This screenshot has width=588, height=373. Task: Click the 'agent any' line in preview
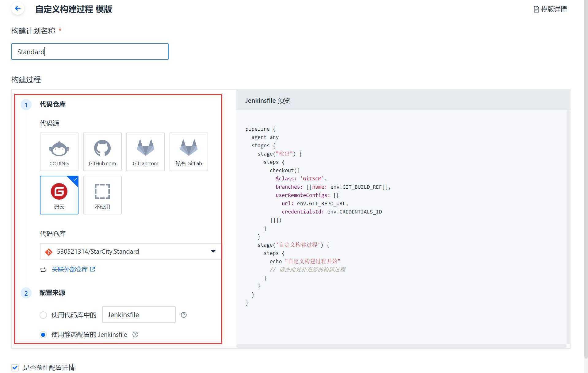pos(265,137)
